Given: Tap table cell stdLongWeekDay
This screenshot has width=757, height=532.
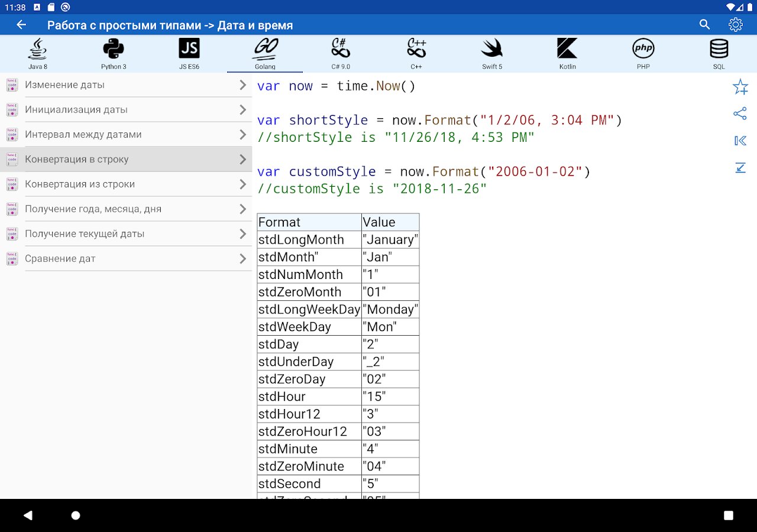Looking at the screenshot, I should point(309,310).
